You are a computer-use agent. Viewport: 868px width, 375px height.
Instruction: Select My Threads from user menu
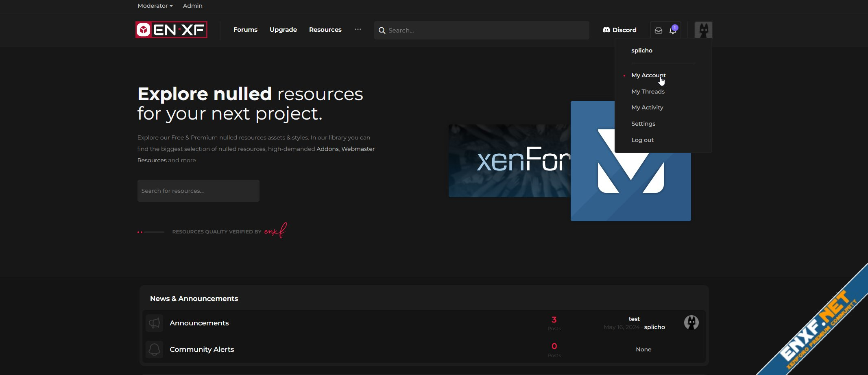coord(648,92)
